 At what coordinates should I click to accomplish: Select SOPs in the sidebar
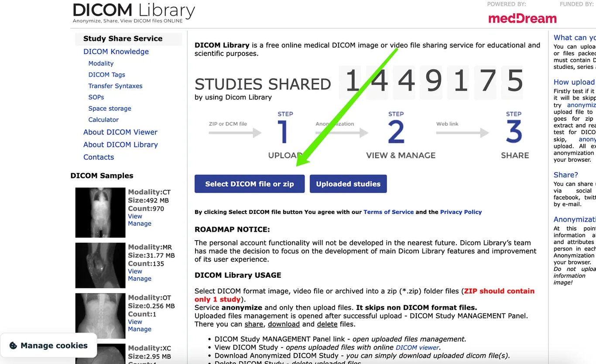click(x=96, y=97)
